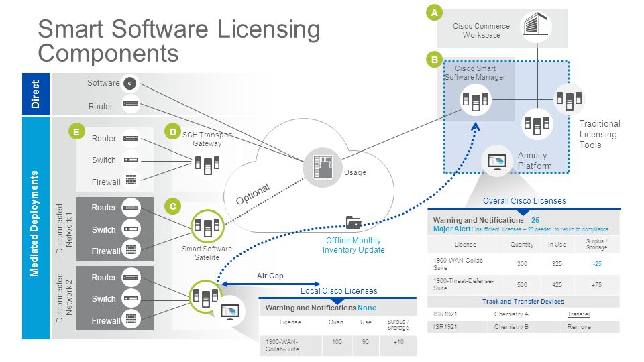Click Firewall icon in Disconnected Network 1

coord(131,249)
